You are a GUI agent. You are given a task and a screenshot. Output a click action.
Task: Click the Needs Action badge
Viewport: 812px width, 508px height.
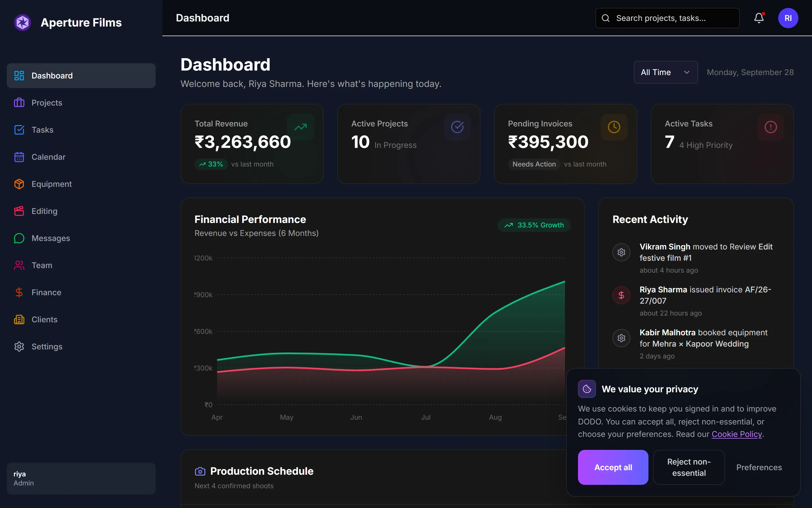point(534,164)
